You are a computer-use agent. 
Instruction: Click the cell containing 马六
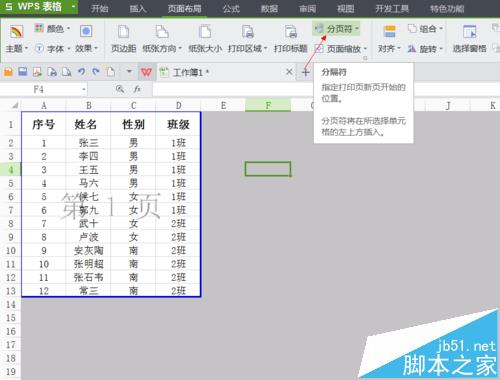[x=88, y=183]
